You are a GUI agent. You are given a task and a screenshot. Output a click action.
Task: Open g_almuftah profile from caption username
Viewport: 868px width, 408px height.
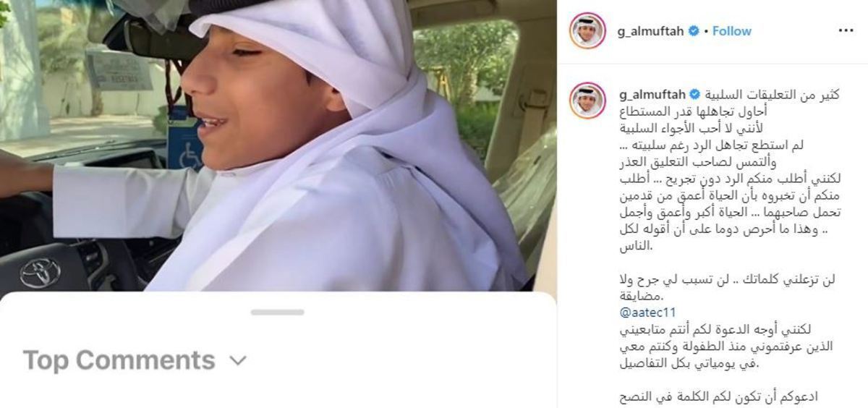click(650, 94)
